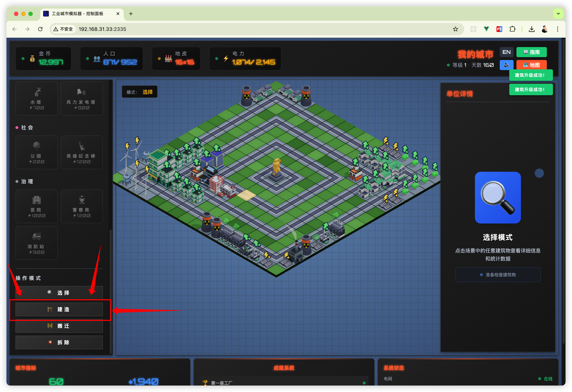Screen dimensions: 572x392
Task: Open the Map (地图) button
Action: [x=531, y=65]
